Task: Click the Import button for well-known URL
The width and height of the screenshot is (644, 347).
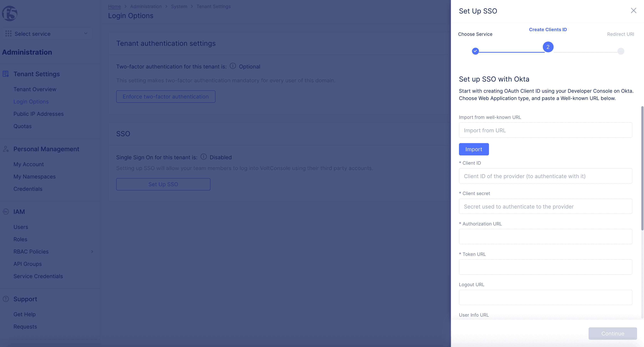Action: click(x=474, y=149)
